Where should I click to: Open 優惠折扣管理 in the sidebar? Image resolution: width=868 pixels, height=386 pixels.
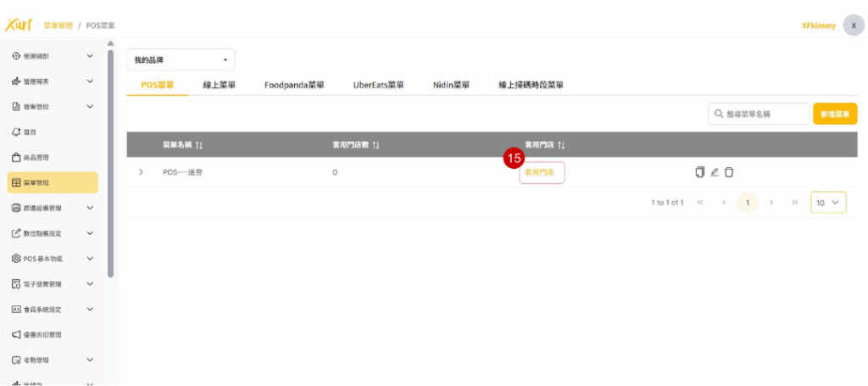coord(42,335)
